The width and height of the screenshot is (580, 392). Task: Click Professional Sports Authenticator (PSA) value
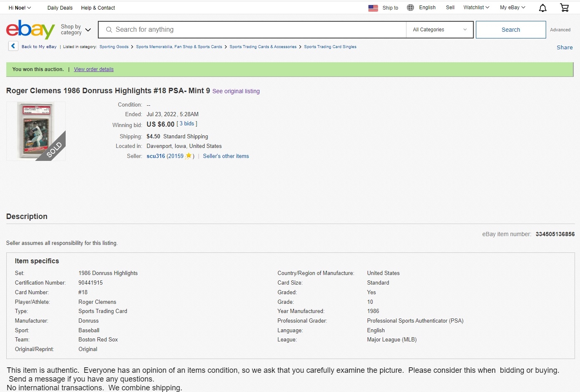point(415,321)
